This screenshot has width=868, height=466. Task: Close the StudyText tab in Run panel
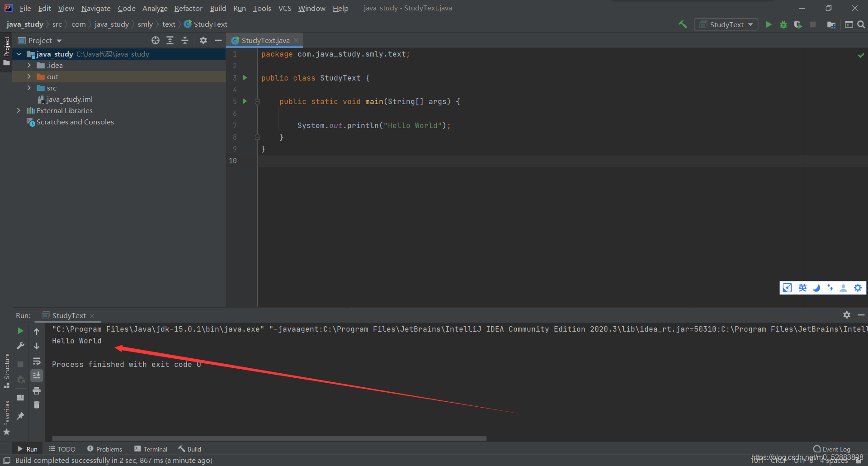point(92,315)
